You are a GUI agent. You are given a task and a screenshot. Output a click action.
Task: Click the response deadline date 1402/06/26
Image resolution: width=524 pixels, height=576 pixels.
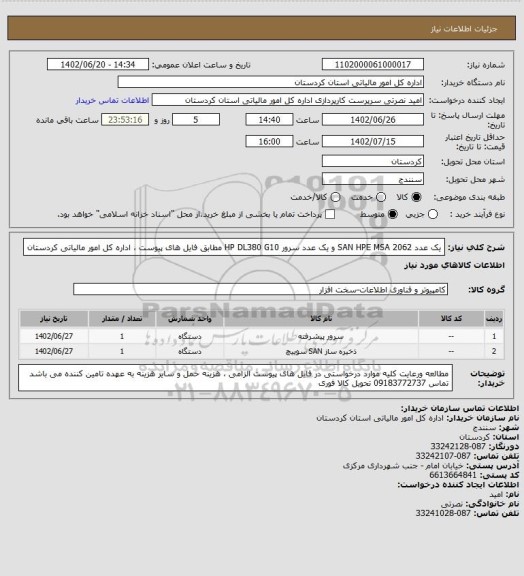click(x=373, y=120)
